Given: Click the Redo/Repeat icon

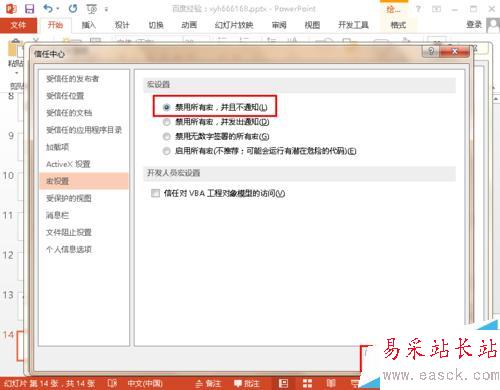Looking at the screenshot, I should click(73, 9).
